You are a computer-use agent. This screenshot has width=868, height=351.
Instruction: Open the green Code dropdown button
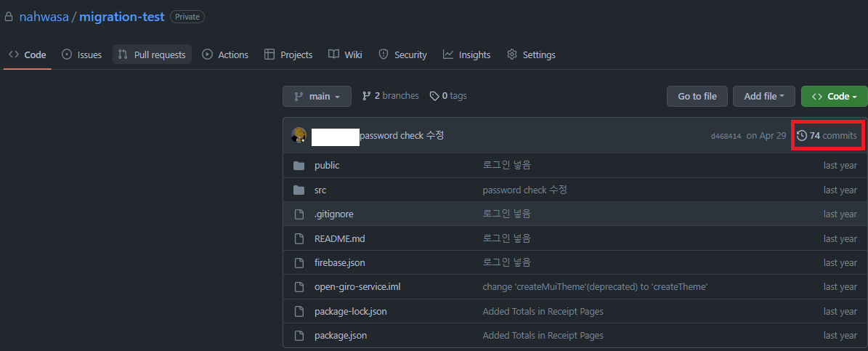tap(835, 97)
